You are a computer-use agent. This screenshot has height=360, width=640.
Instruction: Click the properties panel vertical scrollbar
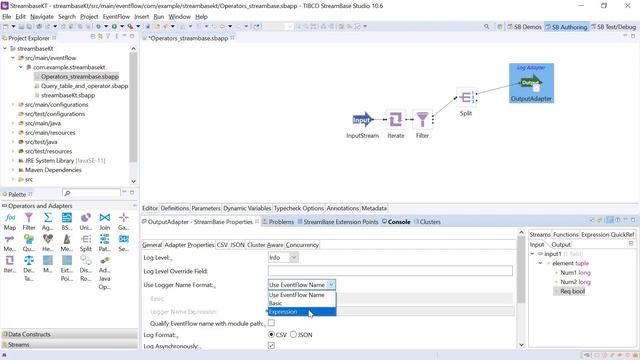tap(521, 269)
